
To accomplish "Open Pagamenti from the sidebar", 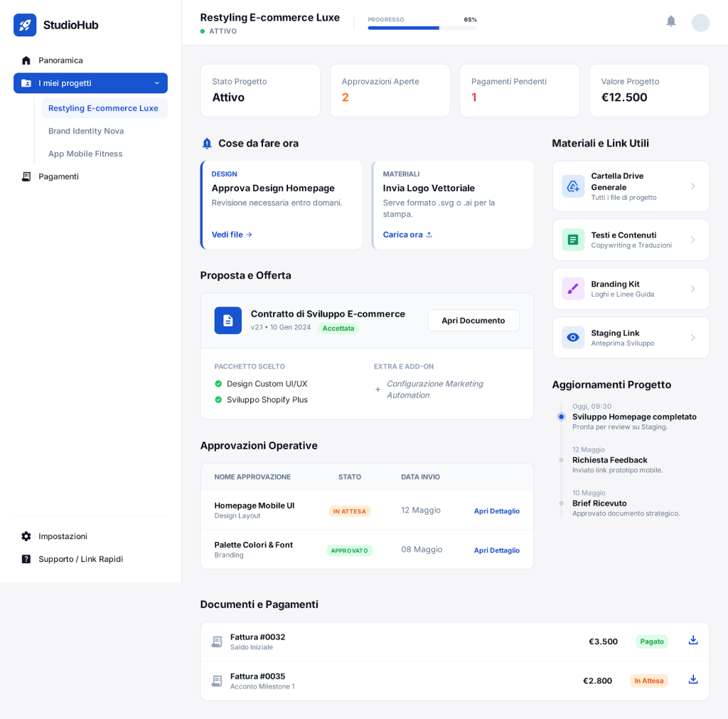I will tap(58, 176).
